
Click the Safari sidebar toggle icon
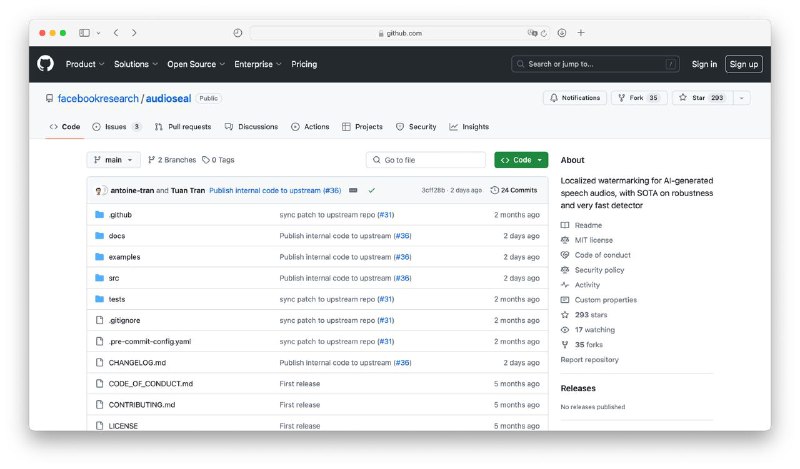tap(84, 33)
